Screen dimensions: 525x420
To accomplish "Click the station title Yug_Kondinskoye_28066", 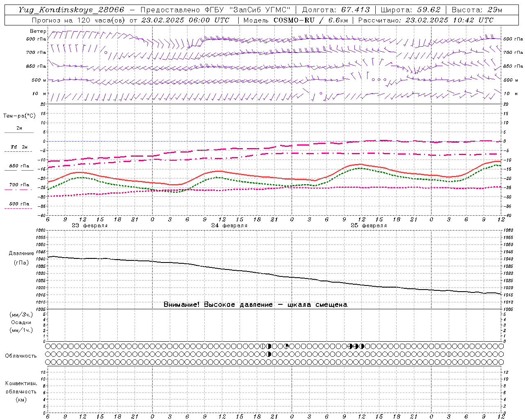I will 71,10.
